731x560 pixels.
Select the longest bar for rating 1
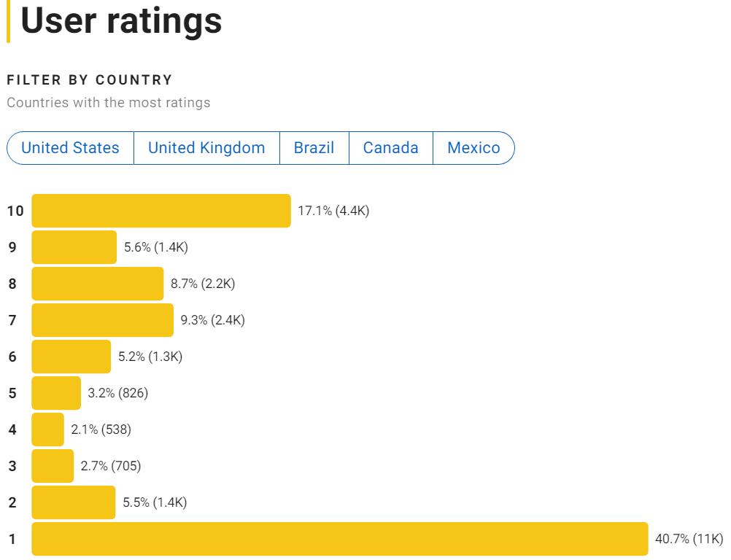339,539
